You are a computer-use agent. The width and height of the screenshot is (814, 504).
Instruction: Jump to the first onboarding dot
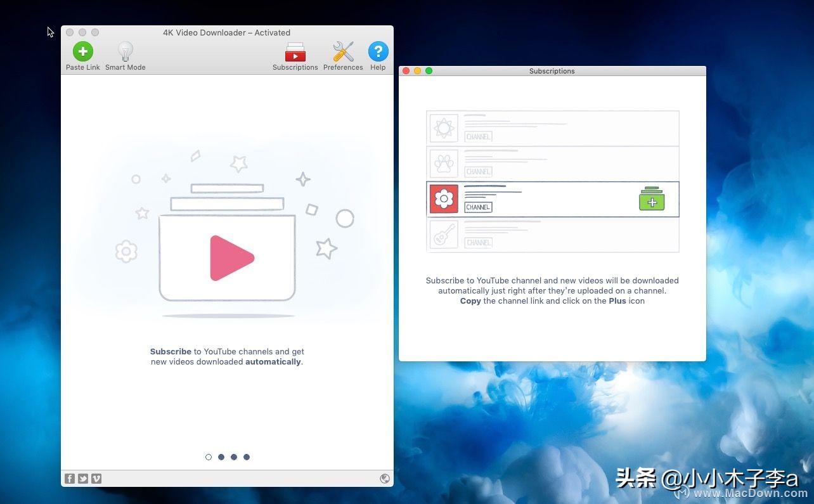(209, 456)
